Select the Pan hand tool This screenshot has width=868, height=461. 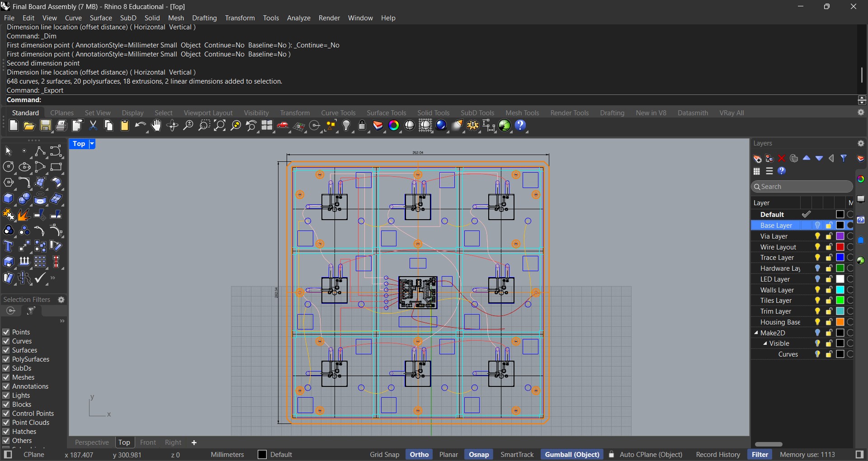coord(156,126)
